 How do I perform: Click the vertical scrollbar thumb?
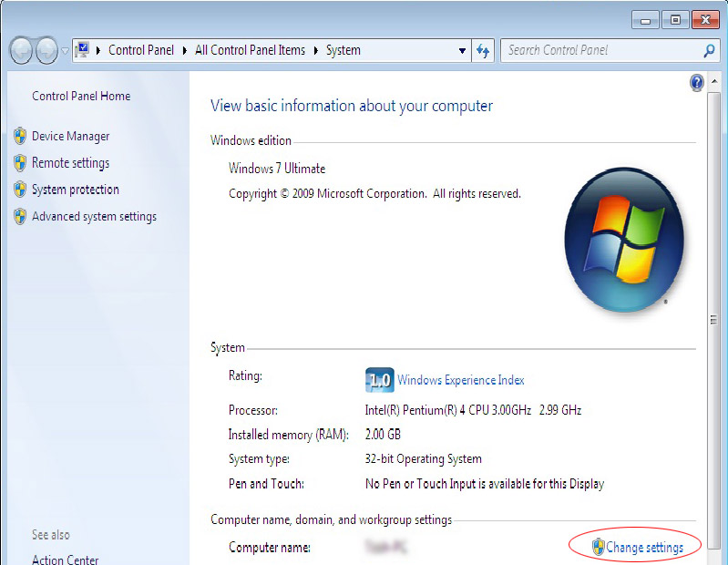714,320
